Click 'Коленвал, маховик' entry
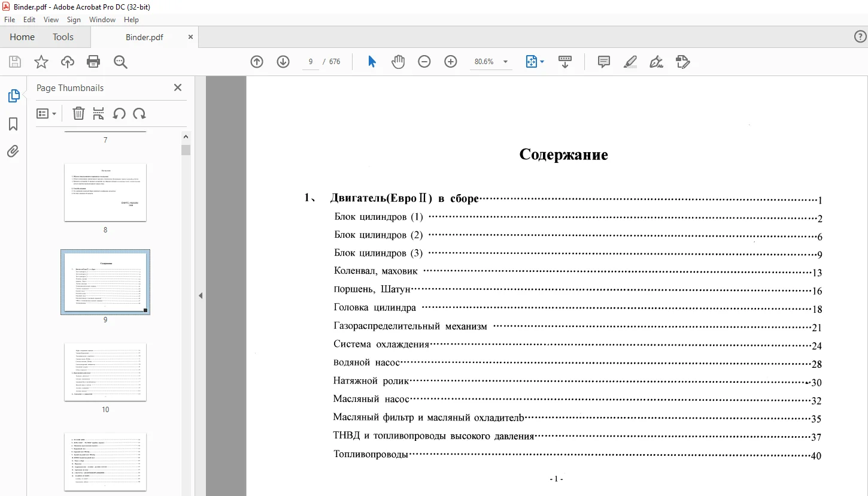868x496 pixels. pos(376,271)
